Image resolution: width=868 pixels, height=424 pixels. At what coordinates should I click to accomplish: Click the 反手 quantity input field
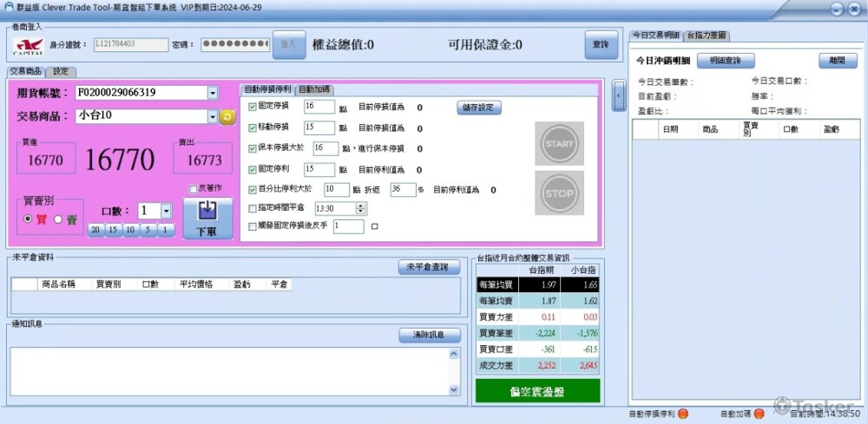click(349, 226)
